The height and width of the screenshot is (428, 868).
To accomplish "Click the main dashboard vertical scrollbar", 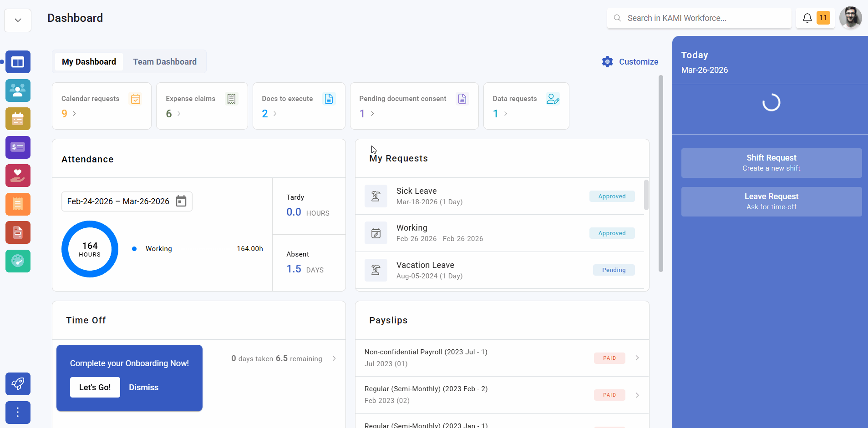I will (661, 174).
